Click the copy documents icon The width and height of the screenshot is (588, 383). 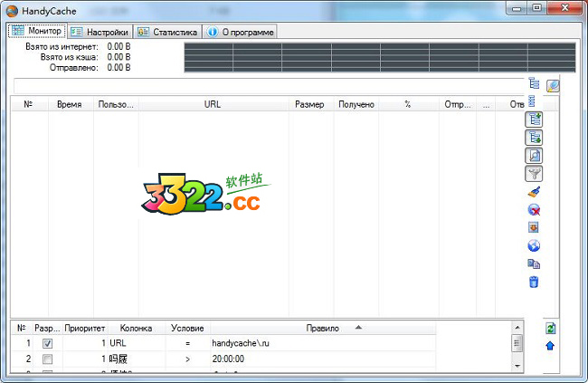coord(534,263)
